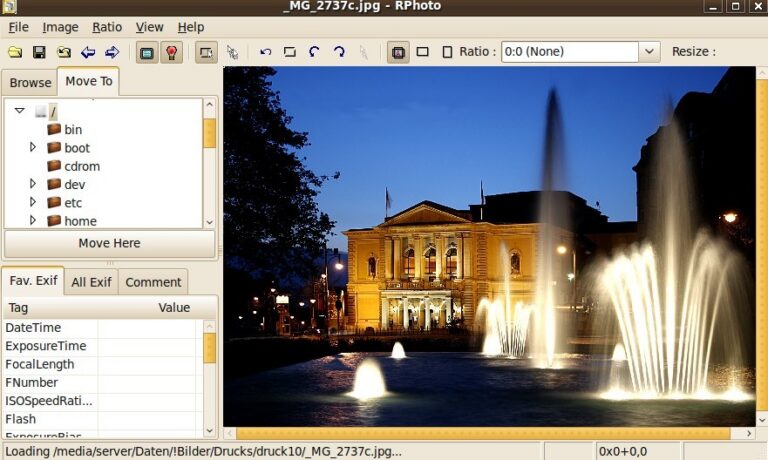
Task: Toggle the teal screen icon in toolbar
Action: pyautogui.click(x=146, y=52)
